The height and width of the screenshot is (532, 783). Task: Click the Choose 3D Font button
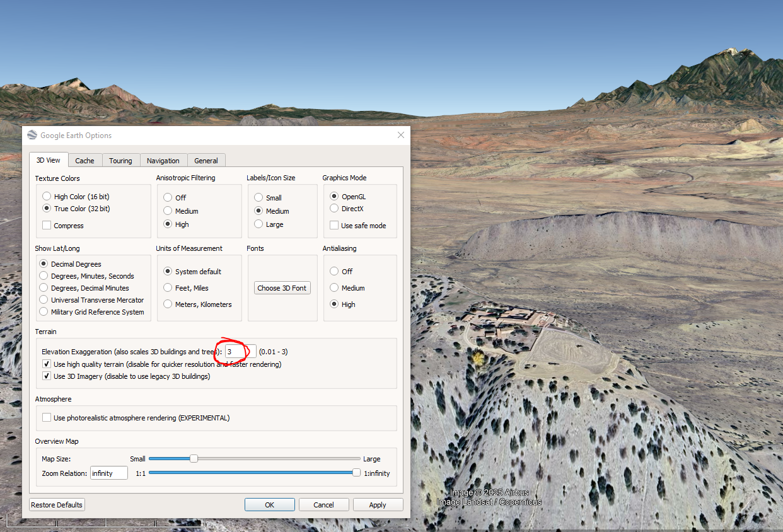[x=282, y=288]
